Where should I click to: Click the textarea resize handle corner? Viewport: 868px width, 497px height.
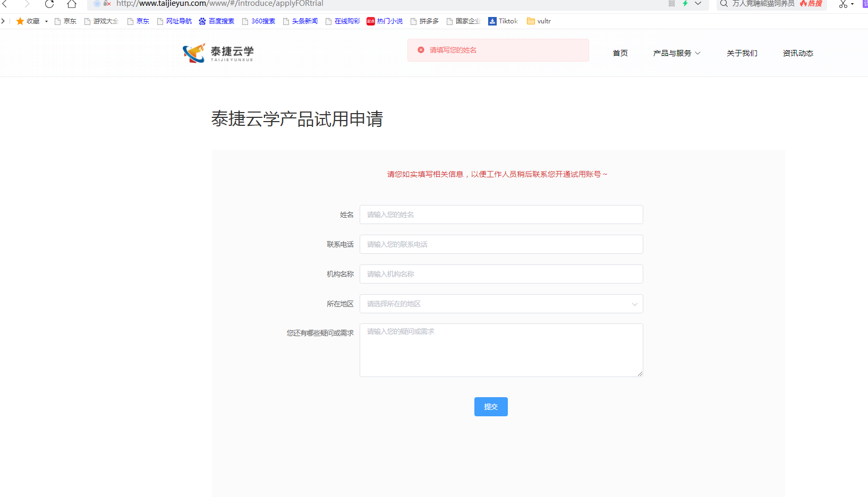tap(640, 374)
